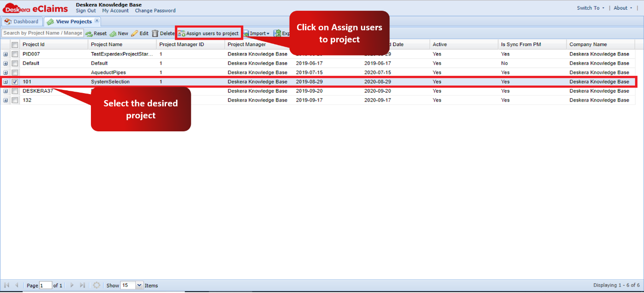Click the TestExperdexProjectStar... name cell
The image size is (644, 293).
click(122, 54)
